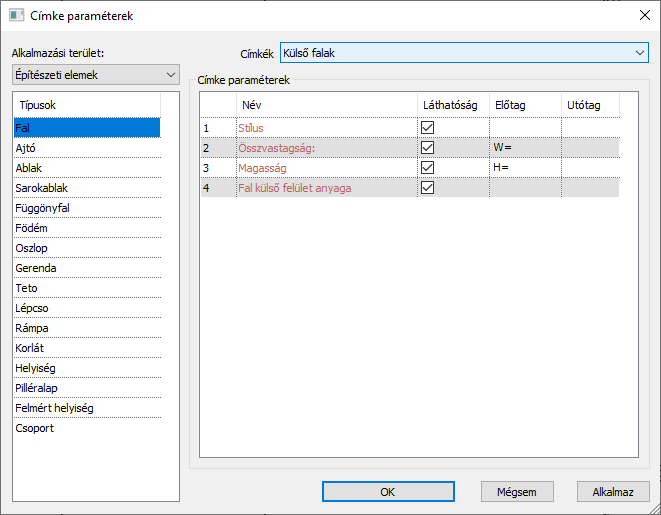Click the Előtag cell containing W=
The image size is (661, 515).
(525, 148)
